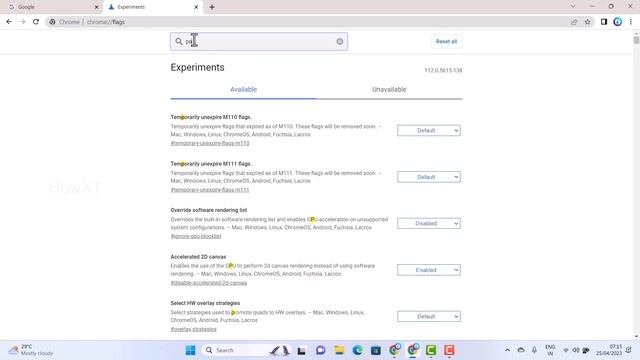
Task: Close the Experiments tab
Action: click(196, 7)
